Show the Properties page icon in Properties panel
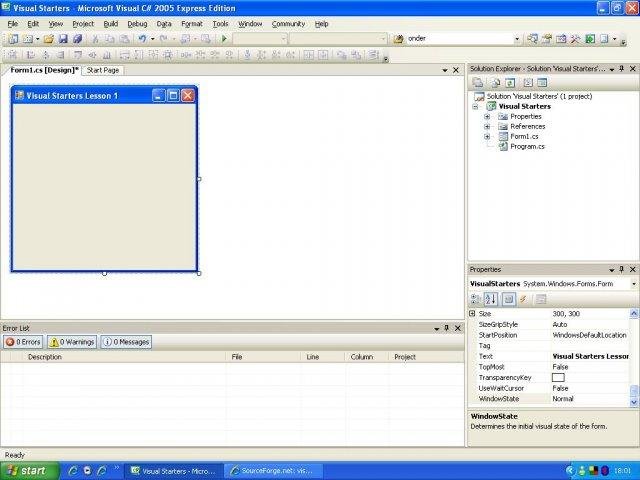The image size is (640, 480). click(509, 299)
